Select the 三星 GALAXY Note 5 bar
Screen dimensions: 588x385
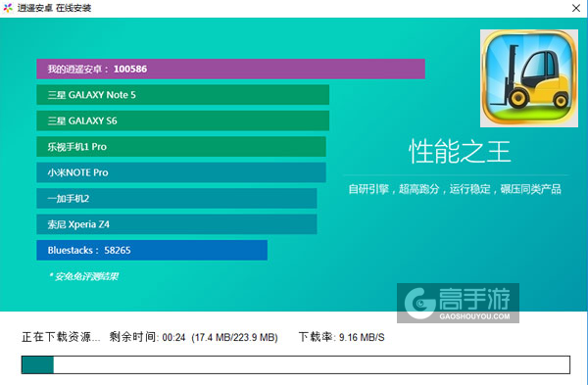point(182,94)
